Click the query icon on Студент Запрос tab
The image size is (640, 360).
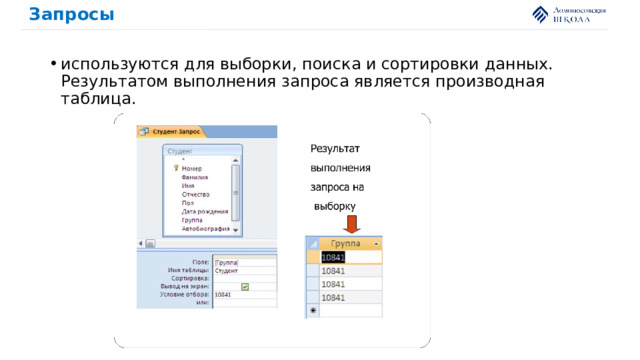click(144, 132)
